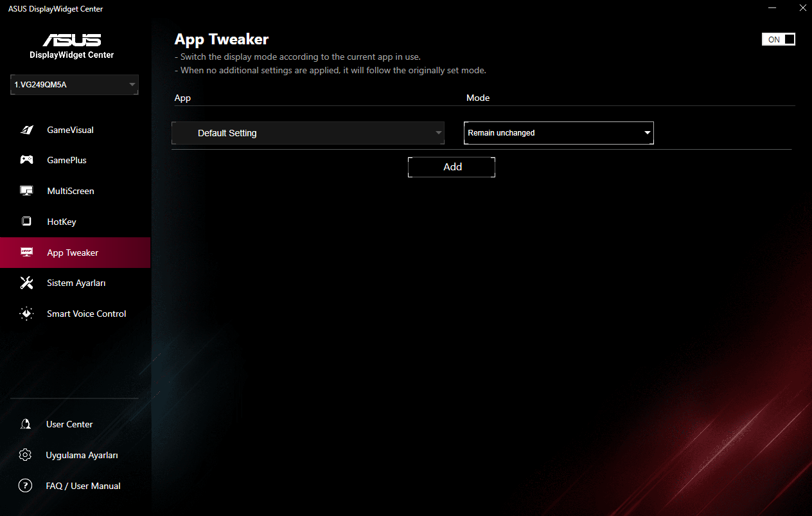Image resolution: width=812 pixels, height=516 pixels.
Task: Open the Default Setting app dropdown
Action: [x=308, y=133]
